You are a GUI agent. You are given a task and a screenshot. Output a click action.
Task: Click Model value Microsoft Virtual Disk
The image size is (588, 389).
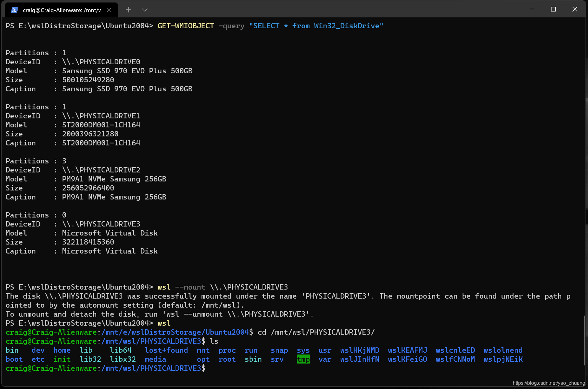click(x=110, y=233)
